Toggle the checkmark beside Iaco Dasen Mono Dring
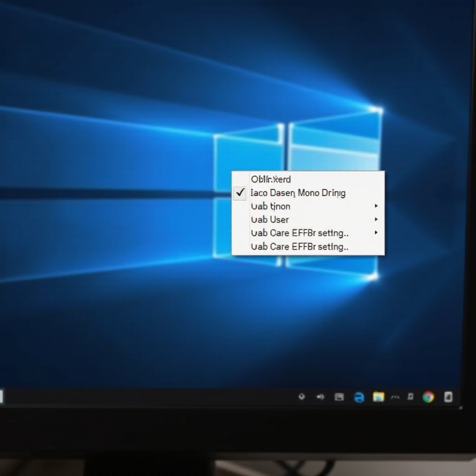Screen dimensions: 476x476 coord(240,193)
